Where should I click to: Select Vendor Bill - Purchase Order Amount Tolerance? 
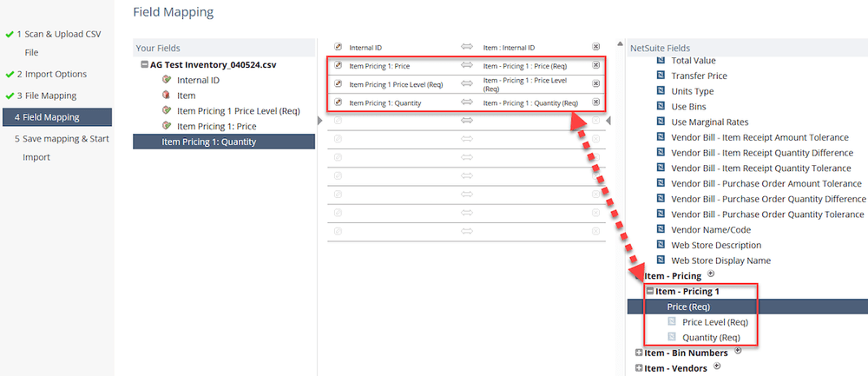[766, 183]
